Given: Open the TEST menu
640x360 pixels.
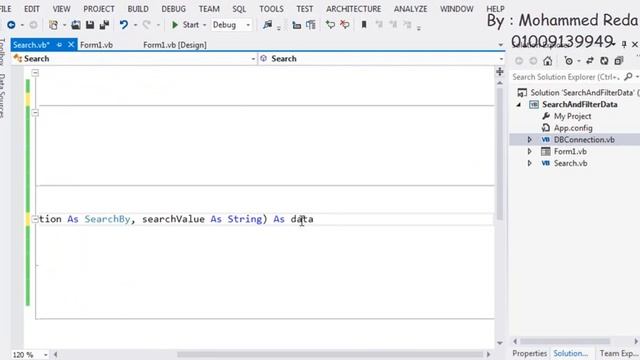Looking at the screenshot, I should [304, 9].
